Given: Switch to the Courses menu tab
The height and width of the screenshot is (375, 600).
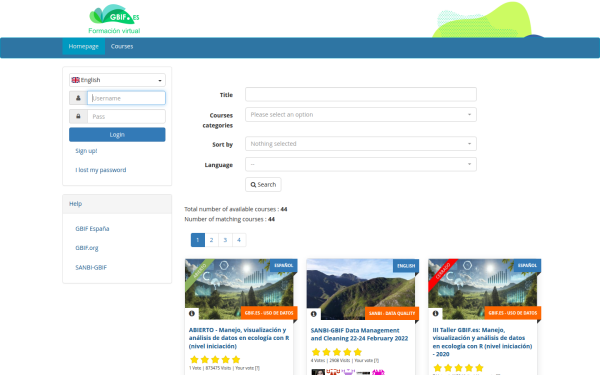Looking at the screenshot, I should coord(122,46).
